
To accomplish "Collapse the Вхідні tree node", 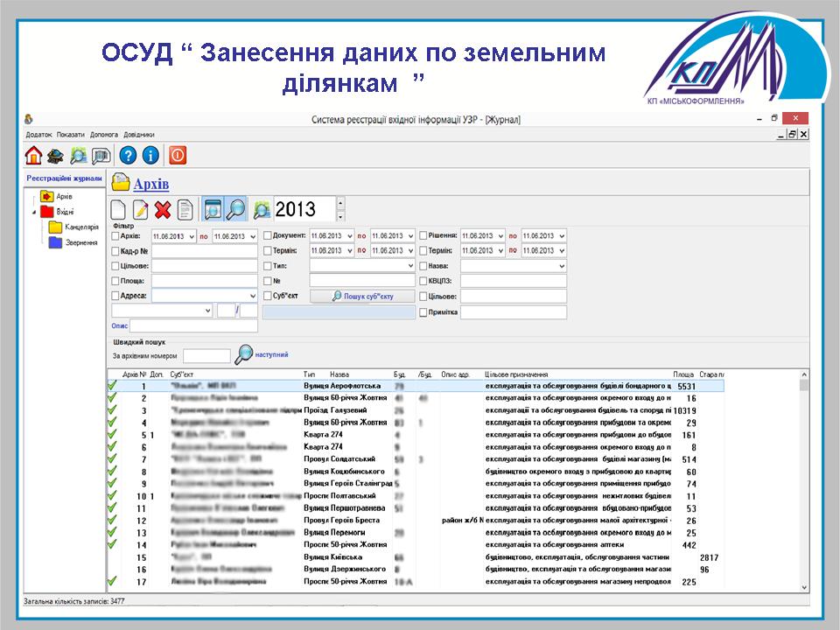I will (x=33, y=212).
